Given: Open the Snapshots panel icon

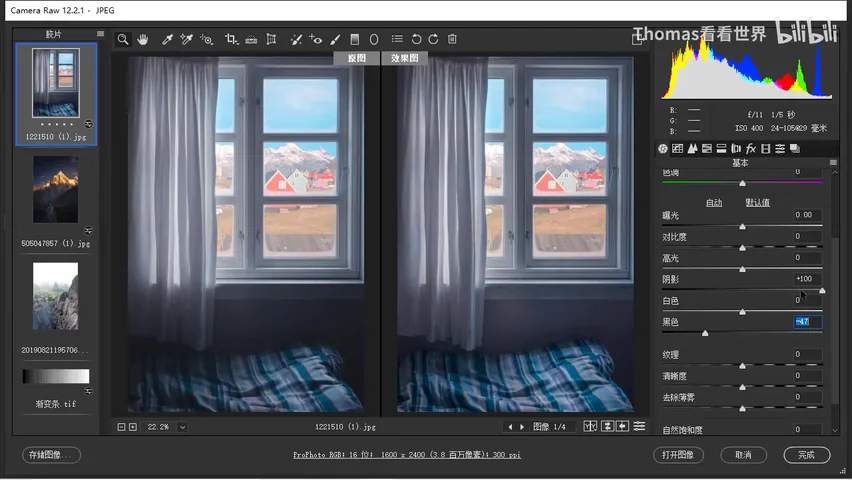Looking at the screenshot, I should (x=795, y=148).
